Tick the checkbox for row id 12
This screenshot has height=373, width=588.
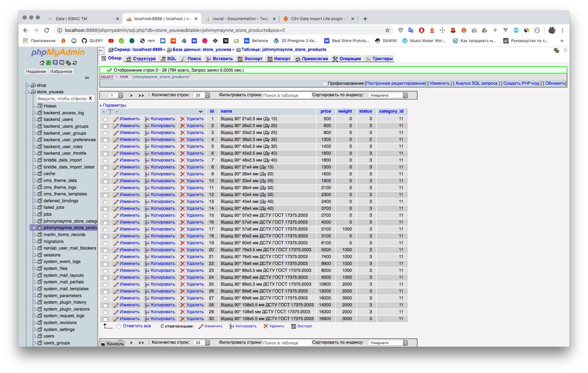[x=105, y=195]
